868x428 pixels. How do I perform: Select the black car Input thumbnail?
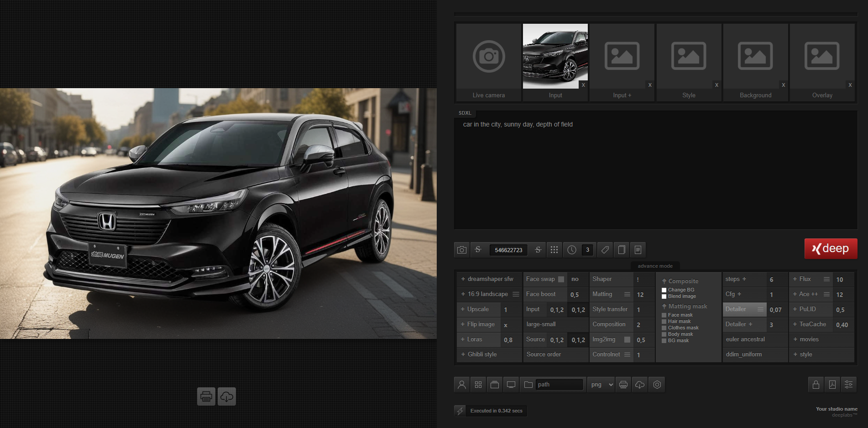pyautogui.click(x=555, y=56)
